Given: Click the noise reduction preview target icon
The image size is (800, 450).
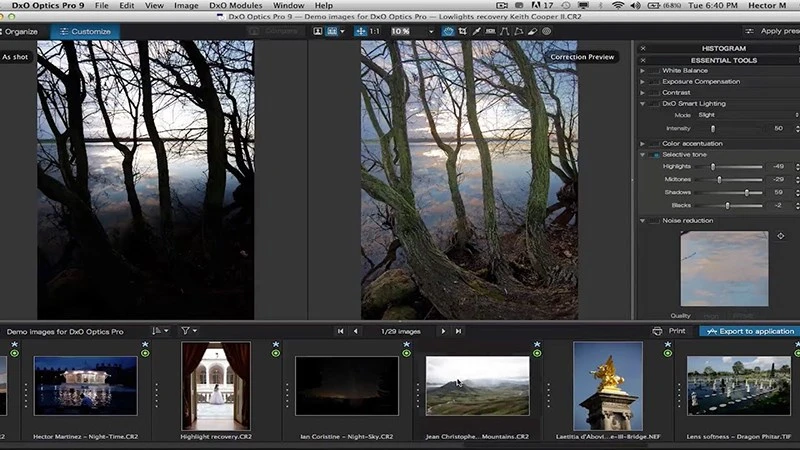Looking at the screenshot, I should pos(780,237).
